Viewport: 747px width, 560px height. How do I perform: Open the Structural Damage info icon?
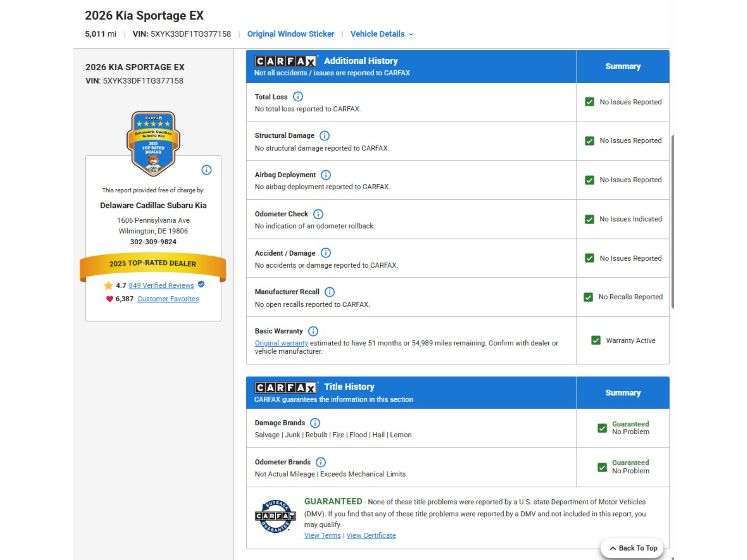coord(324,136)
